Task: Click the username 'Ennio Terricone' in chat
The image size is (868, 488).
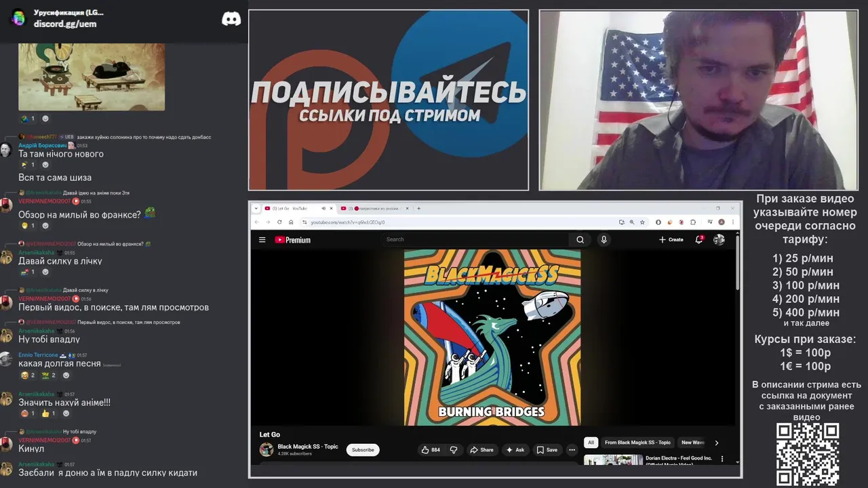Action: coord(38,355)
